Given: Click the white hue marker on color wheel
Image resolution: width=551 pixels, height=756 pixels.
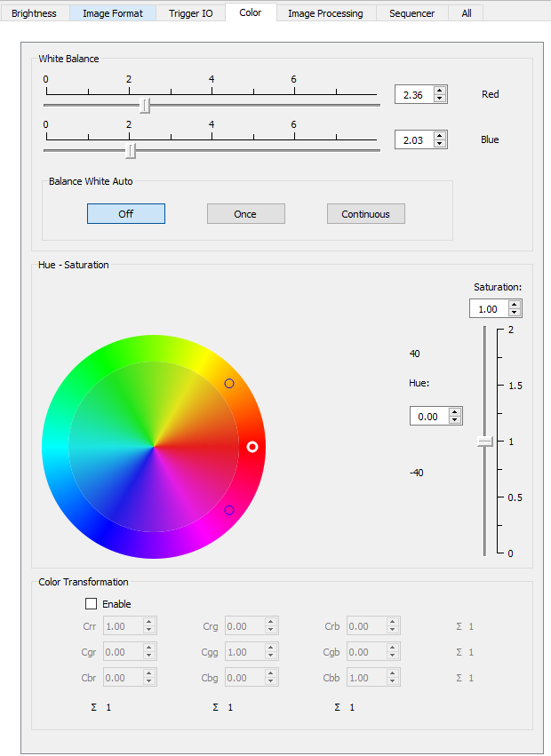Looking at the screenshot, I should pyautogui.click(x=252, y=447).
